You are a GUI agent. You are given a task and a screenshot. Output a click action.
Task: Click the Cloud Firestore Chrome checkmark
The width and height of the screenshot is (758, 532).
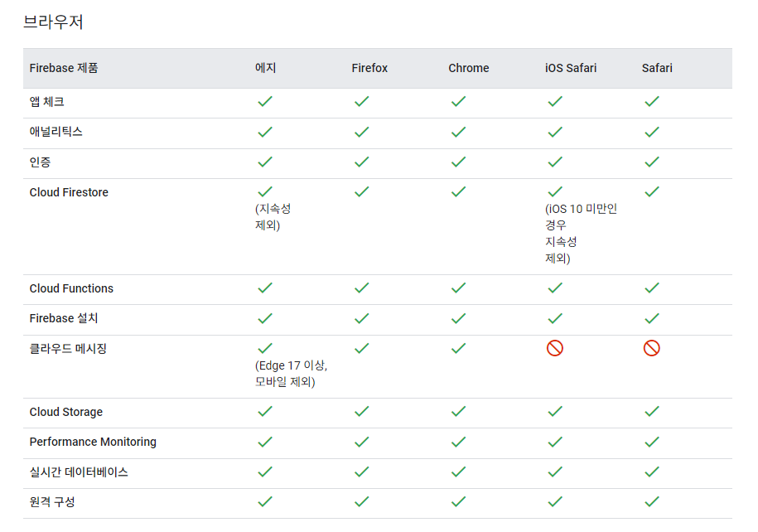tap(458, 192)
